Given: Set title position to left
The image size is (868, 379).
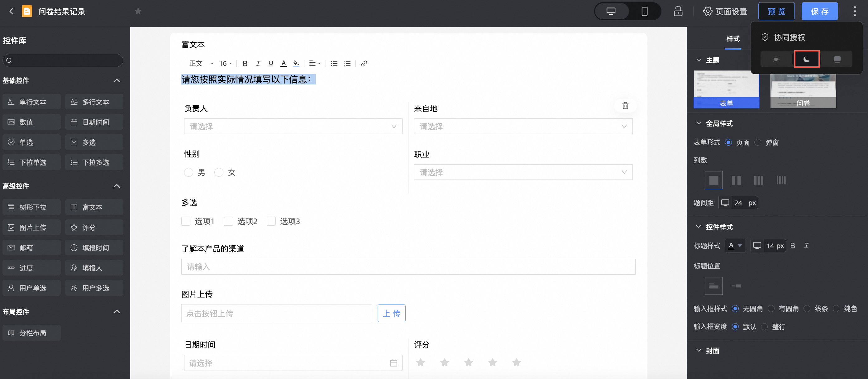Looking at the screenshot, I should 736,286.
